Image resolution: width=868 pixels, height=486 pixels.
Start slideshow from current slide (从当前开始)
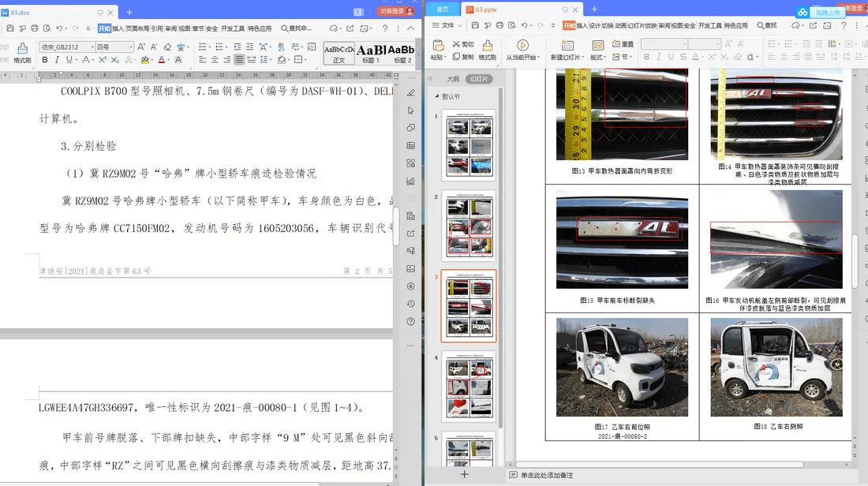(522, 50)
